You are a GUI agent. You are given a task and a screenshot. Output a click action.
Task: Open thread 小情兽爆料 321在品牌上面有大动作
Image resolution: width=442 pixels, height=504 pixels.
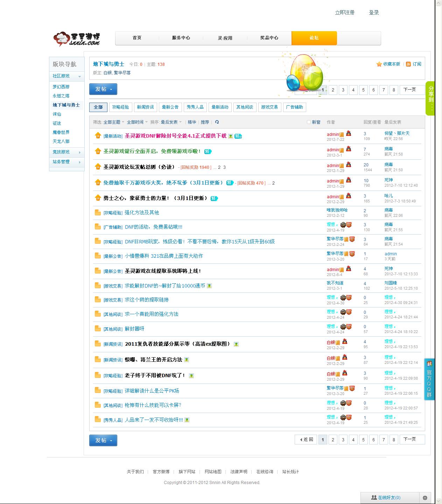coord(164,256)
